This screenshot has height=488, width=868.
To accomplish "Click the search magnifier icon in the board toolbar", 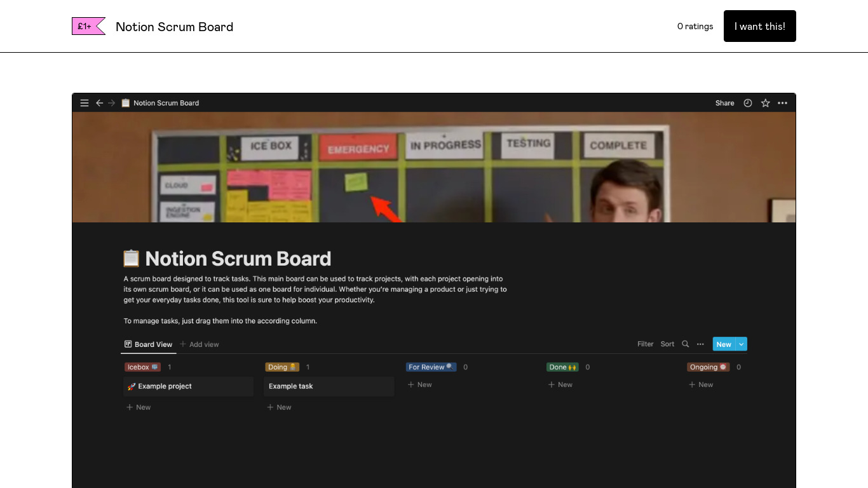I will point(685,344).
